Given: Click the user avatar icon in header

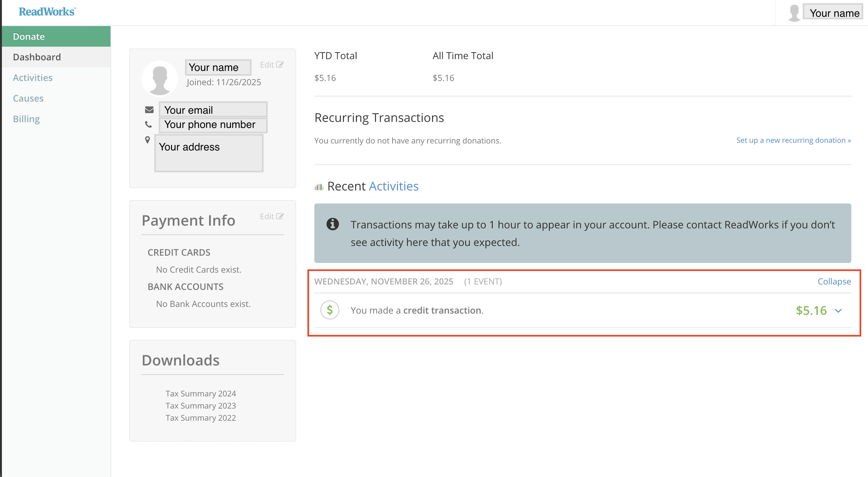Looking at the screenshot, I should [x=794, y=14].
